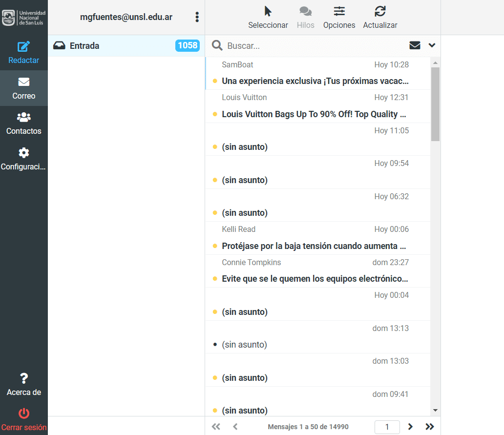This screenshot has width=504, height=435.
Task: Open the account three-dot menu
Action: pos(197,17)
